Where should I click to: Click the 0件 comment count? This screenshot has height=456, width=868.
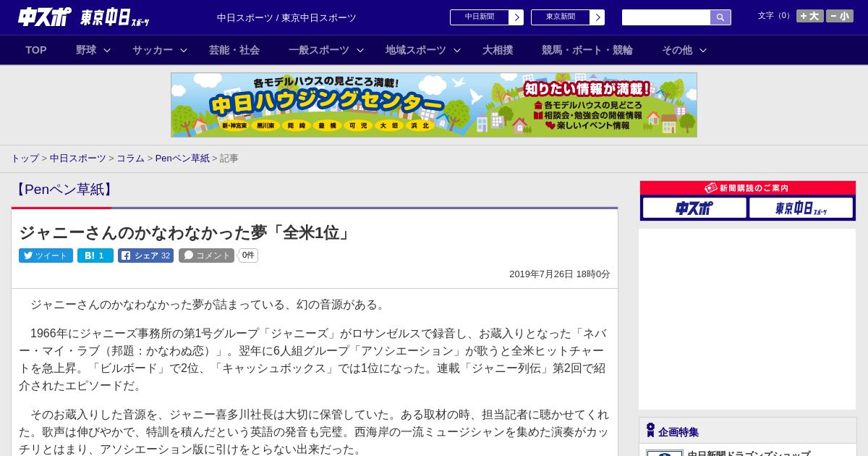tap(248, 256)
